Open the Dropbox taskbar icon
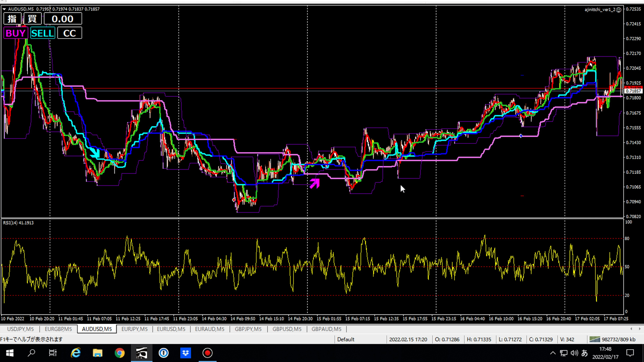Viewport: 644px width, 362px height. point(185,353)
